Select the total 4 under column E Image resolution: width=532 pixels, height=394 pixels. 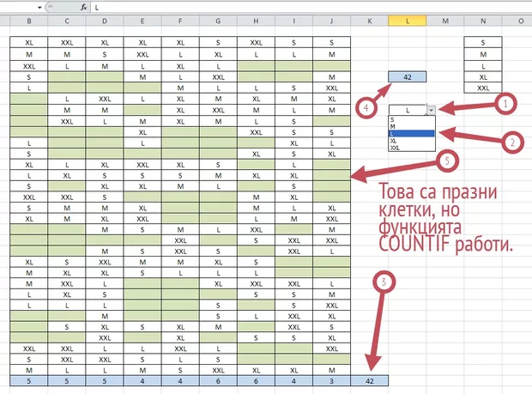click(x=142, y=381)
